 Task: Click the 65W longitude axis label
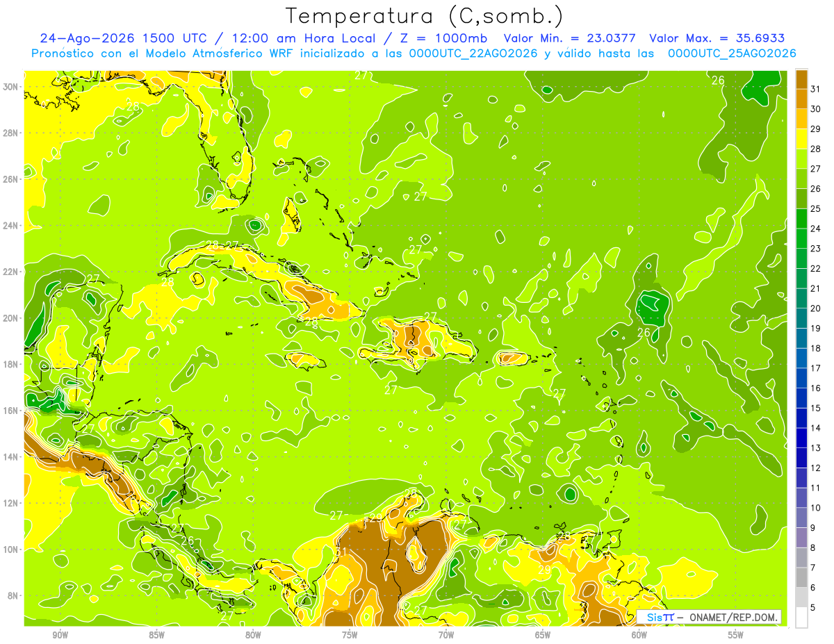pyautogui.click(x=543, y=635)
